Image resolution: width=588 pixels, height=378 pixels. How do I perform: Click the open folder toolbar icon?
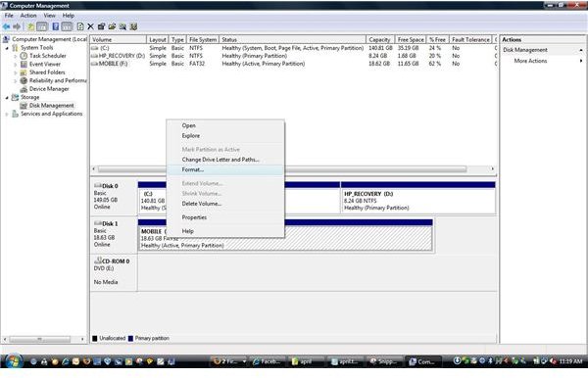coord(112,26)
